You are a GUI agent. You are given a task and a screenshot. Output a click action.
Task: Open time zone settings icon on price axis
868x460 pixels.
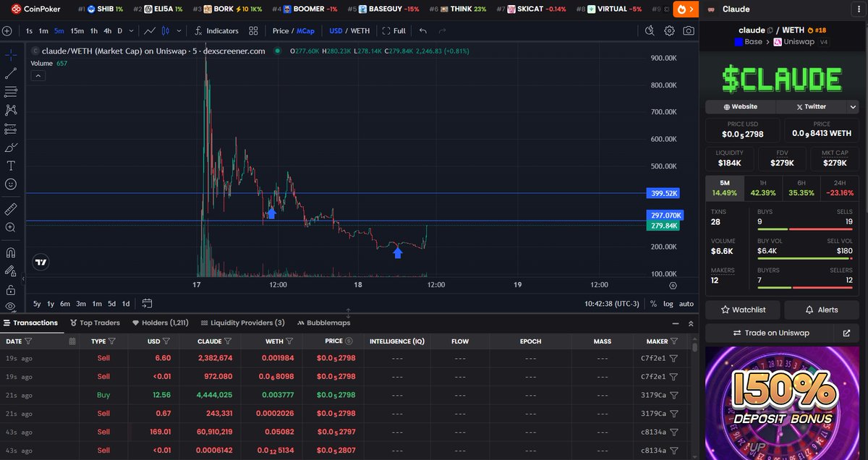(673, 285)
